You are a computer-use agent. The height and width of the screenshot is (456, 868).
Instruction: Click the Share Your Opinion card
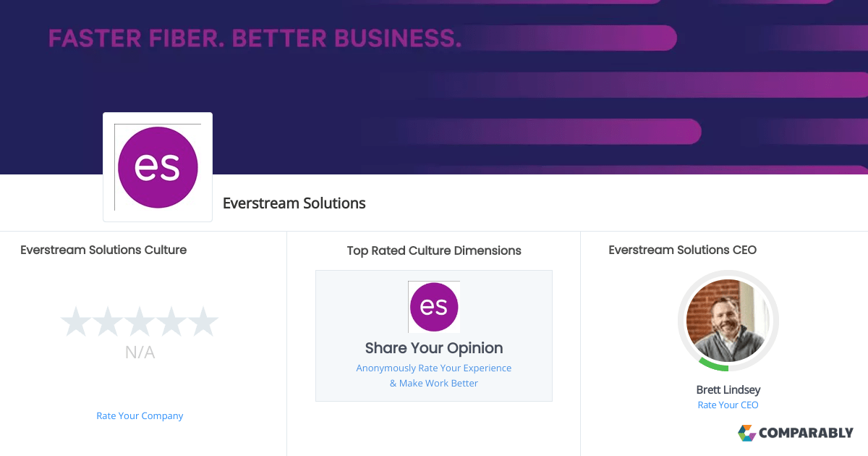click(x=433, y=335)
